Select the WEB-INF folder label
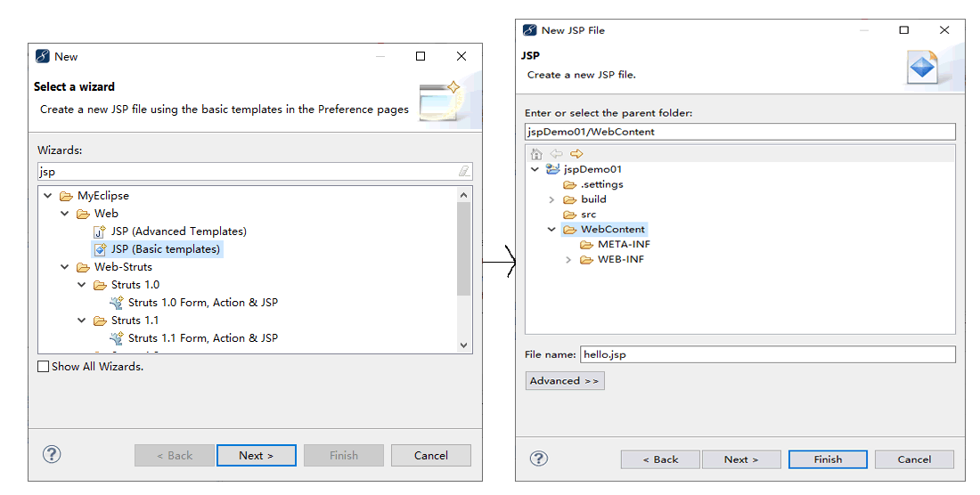This screenshot has height=495, width=980. pos(621,260)
